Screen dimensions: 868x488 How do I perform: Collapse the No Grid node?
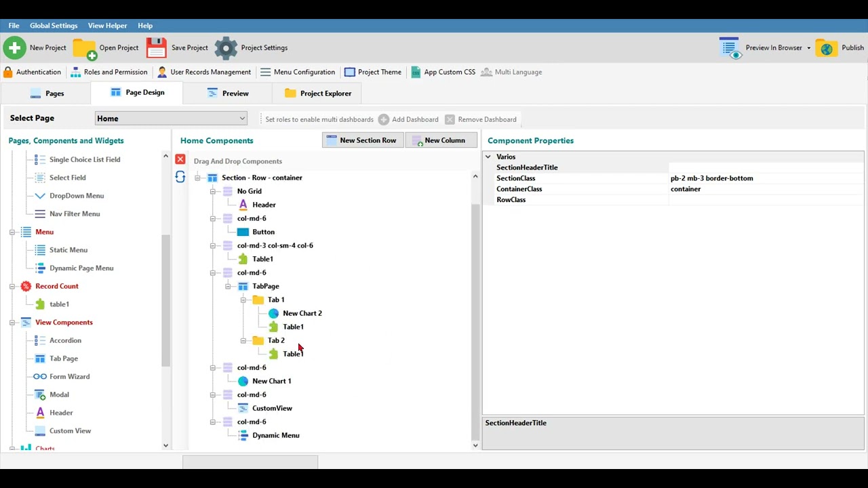[x=212, y=191]
